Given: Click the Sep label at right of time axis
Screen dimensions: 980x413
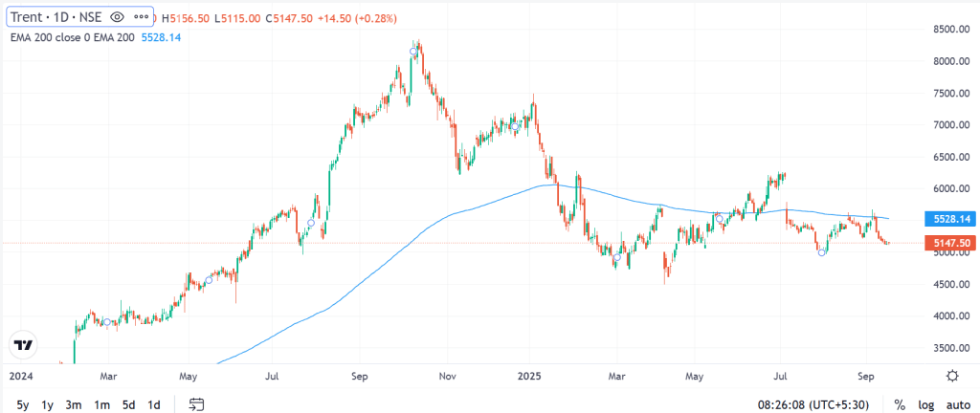Looking at the screenshot, I should [865, 376].
